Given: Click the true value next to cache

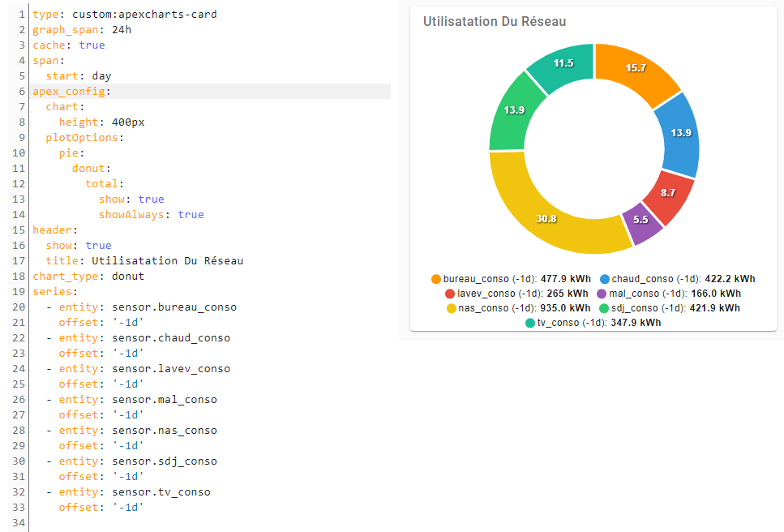Looking at the screenshot, I should tap(92, 45).
